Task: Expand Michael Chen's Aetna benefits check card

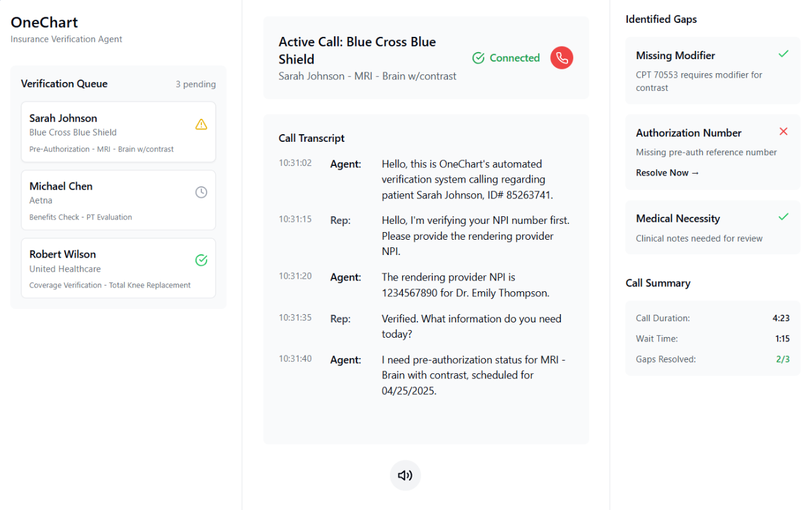Action: [118, 200]
